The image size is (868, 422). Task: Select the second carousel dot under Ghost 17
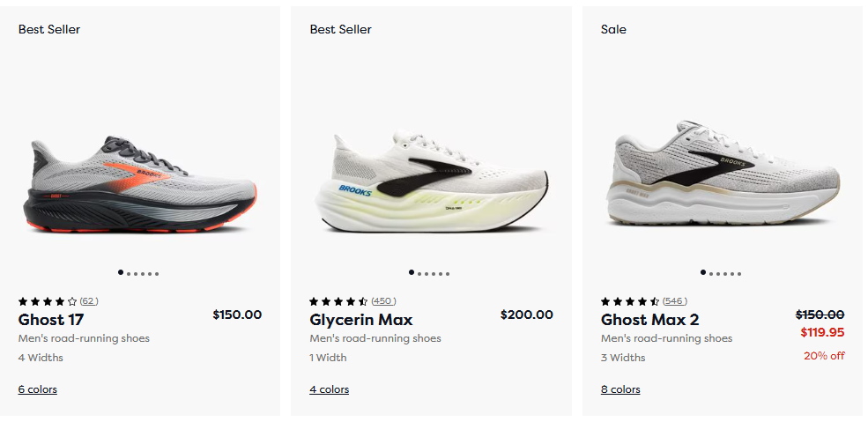[129, 274]
